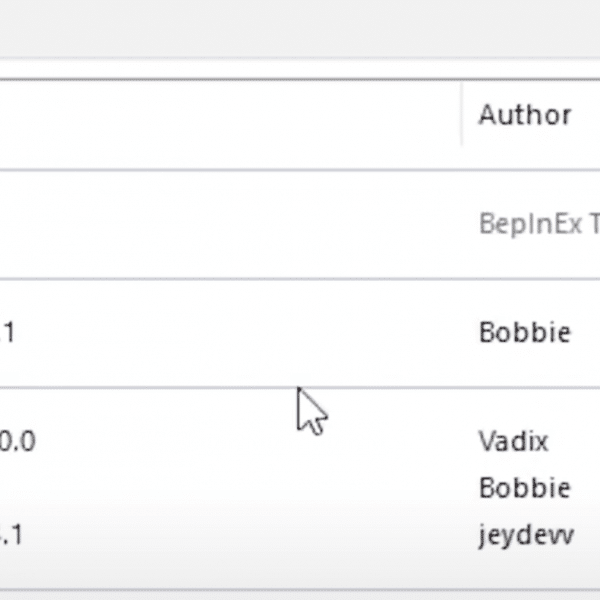This screenshot has width=600, height=600.
Task: Sort the list by the Author column header
Action: (525, 115)
